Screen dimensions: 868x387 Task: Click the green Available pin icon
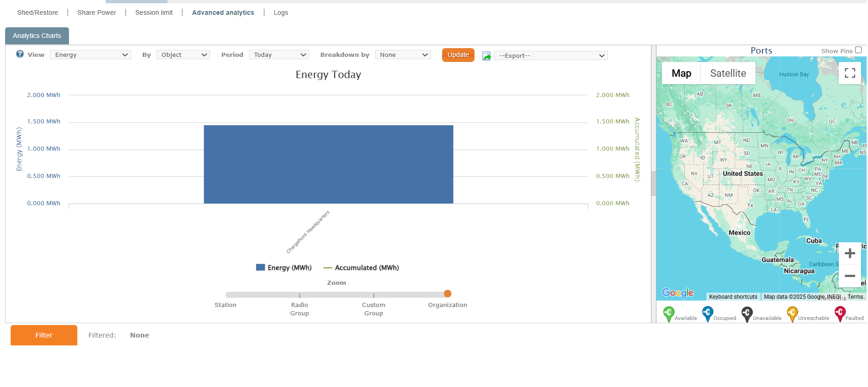point(668,314)
